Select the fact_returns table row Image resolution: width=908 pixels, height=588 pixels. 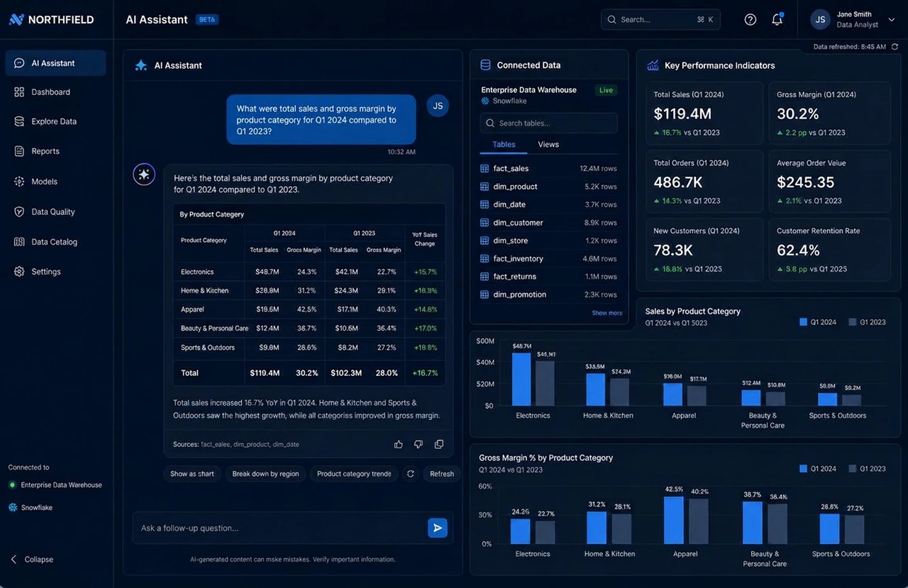coord(549,277)
